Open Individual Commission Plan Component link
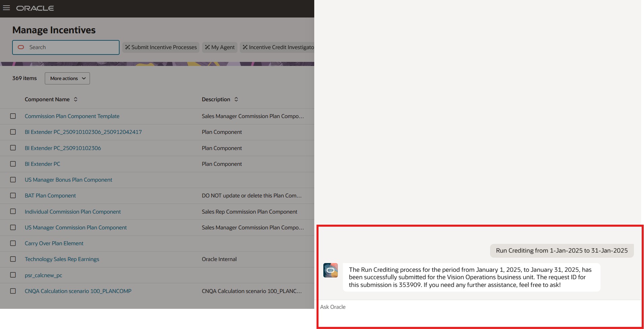The width and height of the screenshot is (644, 329). point(73,212)
